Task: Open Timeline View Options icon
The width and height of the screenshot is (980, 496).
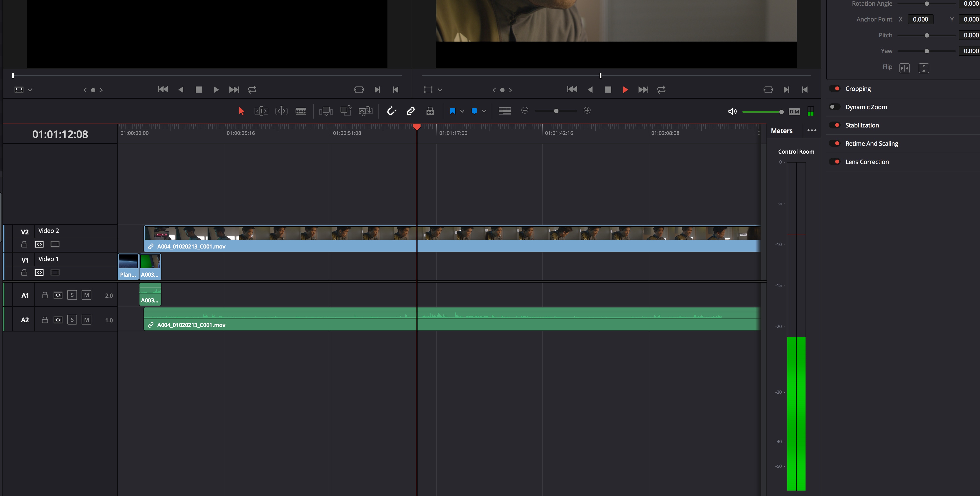Action: (505, 111)
